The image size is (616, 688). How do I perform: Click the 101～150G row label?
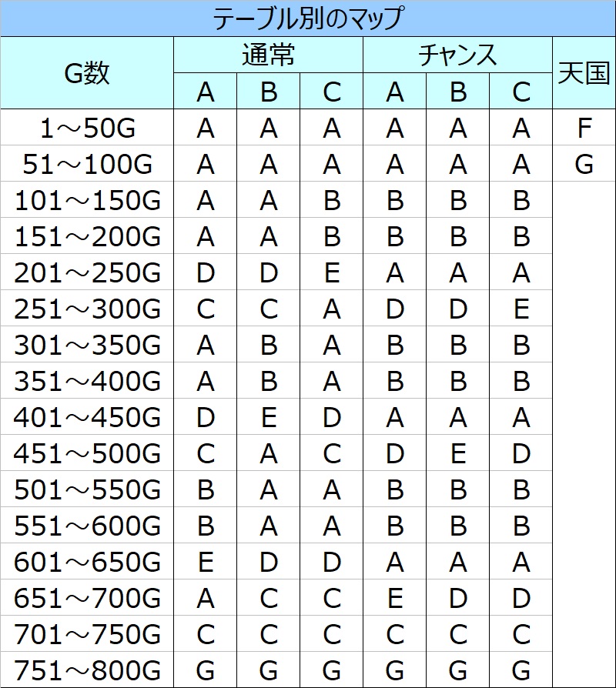pyautogui.click(x=87, y=201)
